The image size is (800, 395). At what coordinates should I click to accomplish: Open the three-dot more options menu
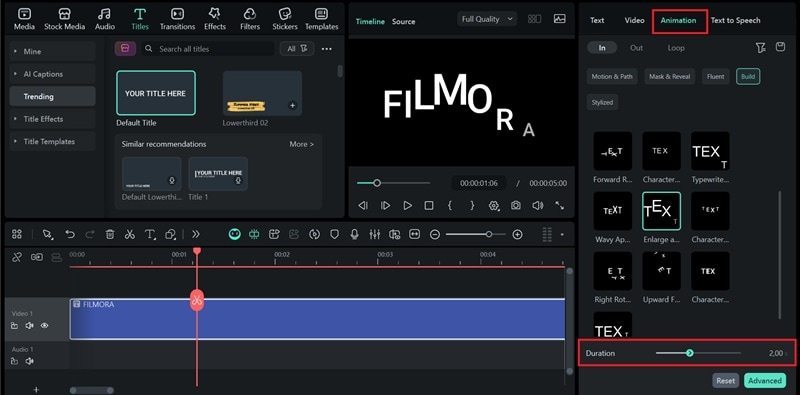[x=327, y=49]
